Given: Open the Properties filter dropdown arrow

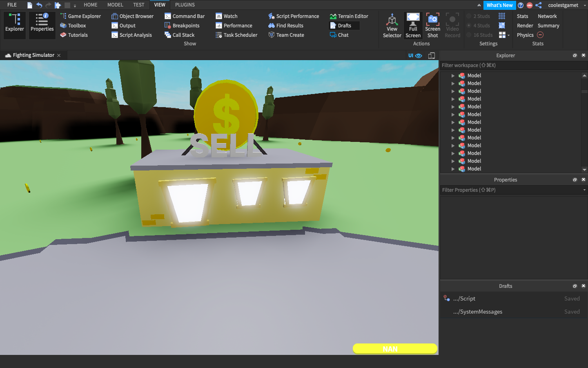Looking at the screenshot, I should click(584, 190).
